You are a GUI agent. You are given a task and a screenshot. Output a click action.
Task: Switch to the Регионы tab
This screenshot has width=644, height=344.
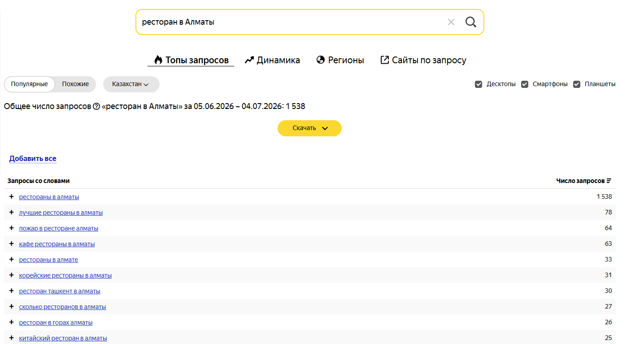[x=340, y=60]
